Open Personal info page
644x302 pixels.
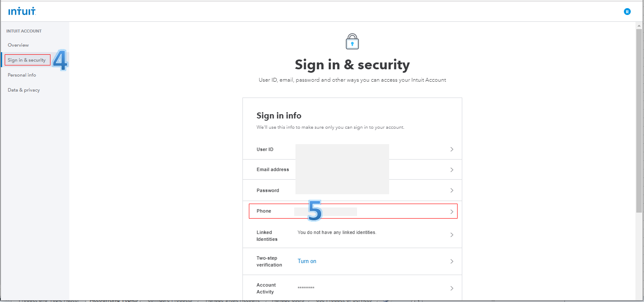(x=22, y=75)
